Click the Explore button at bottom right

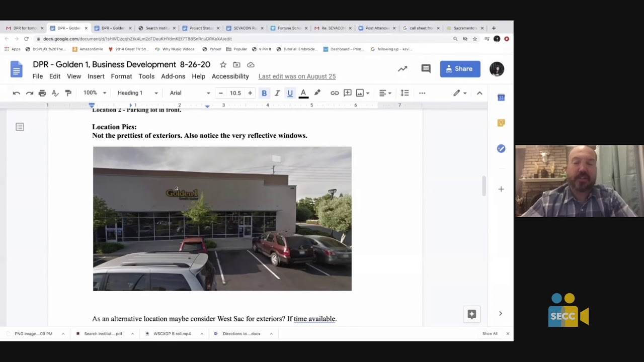coord(472,314)
